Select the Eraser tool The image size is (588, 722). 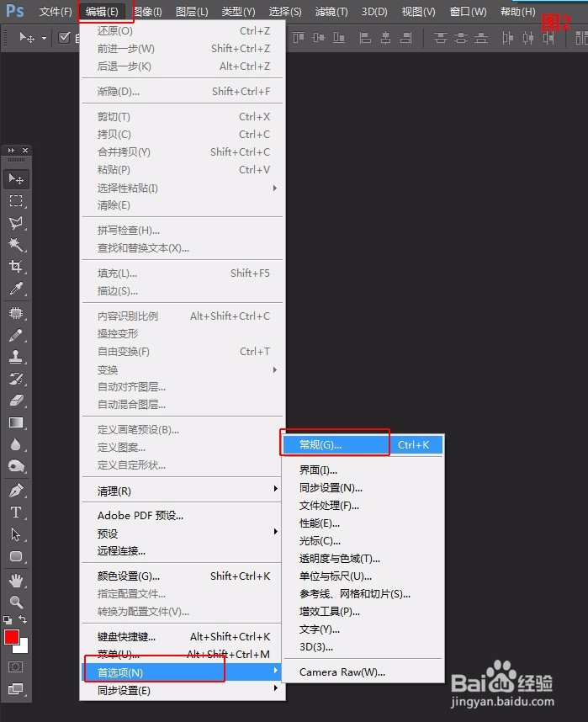16,401
